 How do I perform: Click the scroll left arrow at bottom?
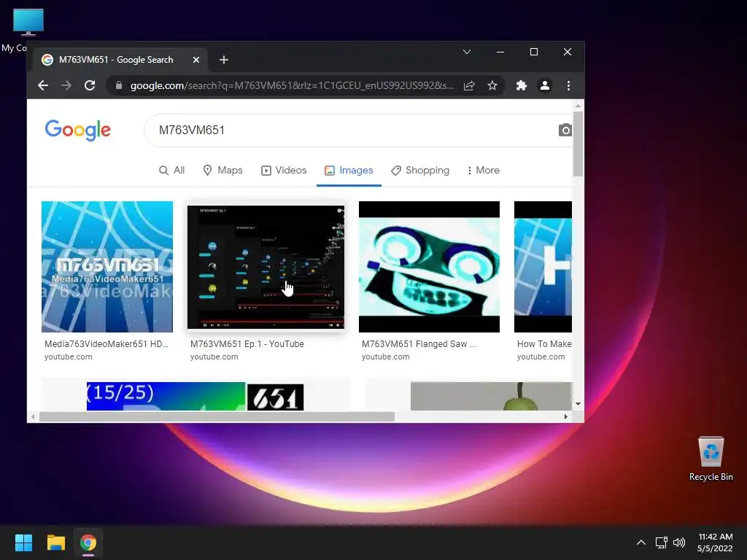32,416
